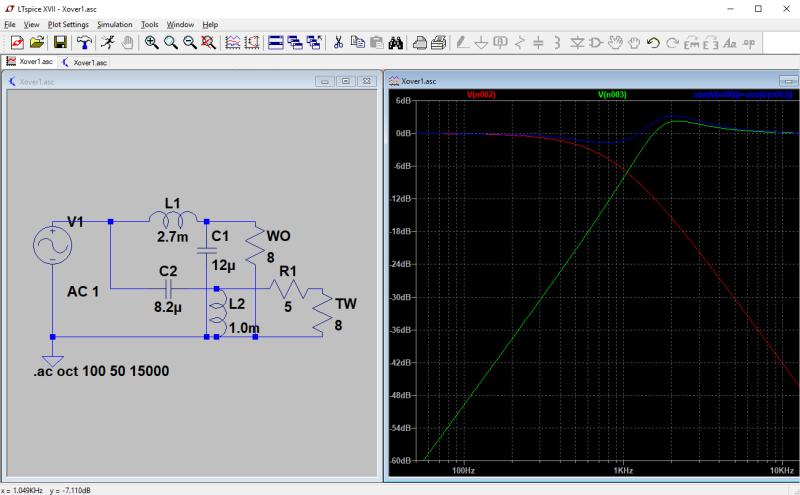
Task: Click resistor R1 in schematic
Action: (x=288, y=290)
